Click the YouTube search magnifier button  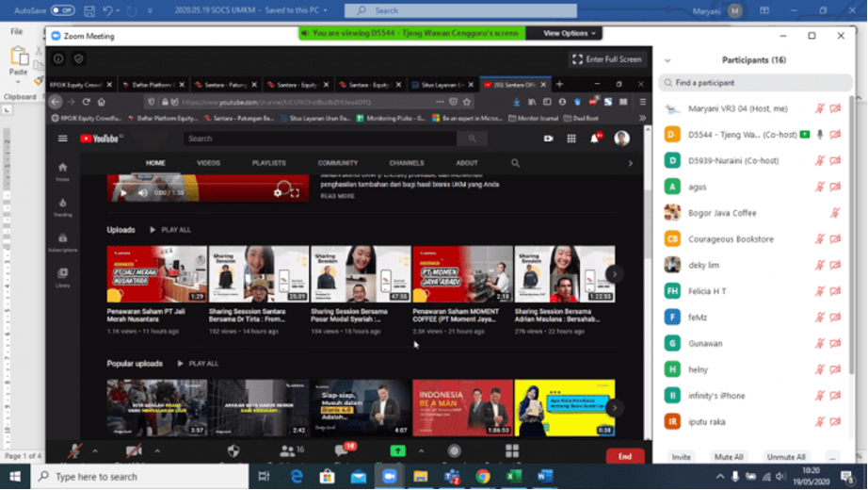click(473, 139)
